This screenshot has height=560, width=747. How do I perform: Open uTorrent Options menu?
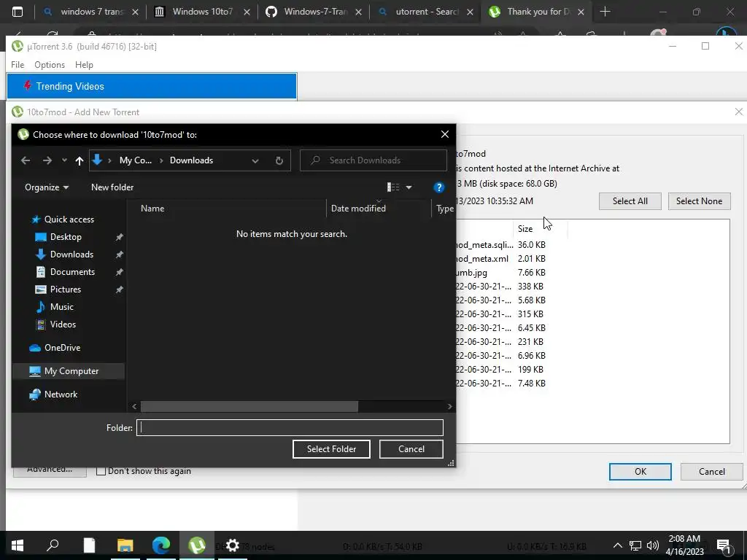coord(49,65)
